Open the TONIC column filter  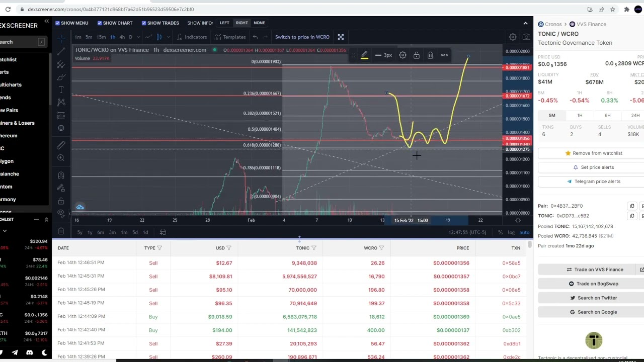pyautogui.click(x=314, y=248)
